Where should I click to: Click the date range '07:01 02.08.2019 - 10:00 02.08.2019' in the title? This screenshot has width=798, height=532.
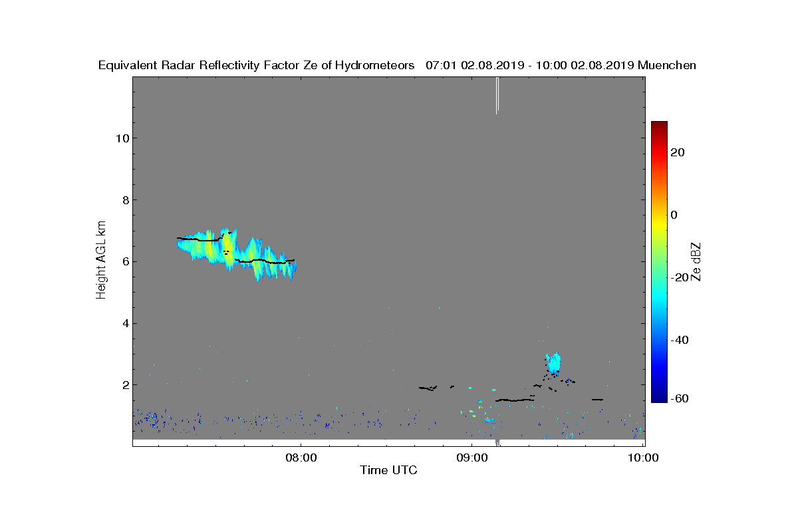pyautogui.click(x=530, y=65)
